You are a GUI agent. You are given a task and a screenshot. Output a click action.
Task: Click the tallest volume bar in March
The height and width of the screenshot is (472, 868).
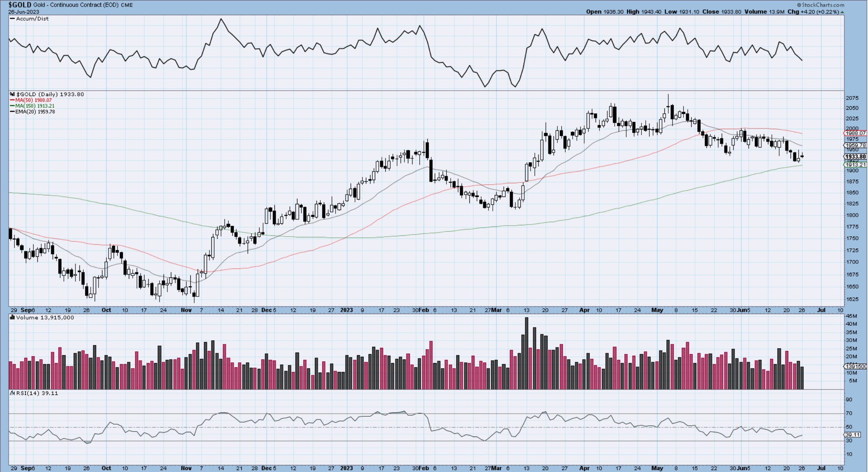526,353
